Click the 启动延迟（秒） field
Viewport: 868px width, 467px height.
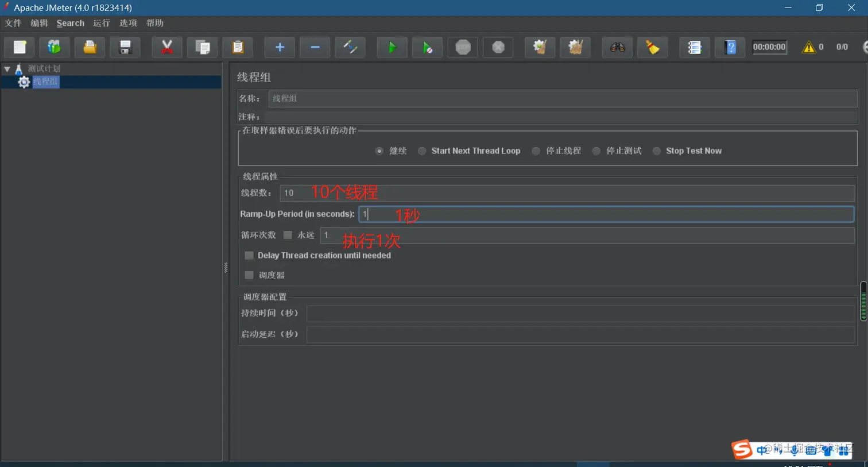pos(581,334)
